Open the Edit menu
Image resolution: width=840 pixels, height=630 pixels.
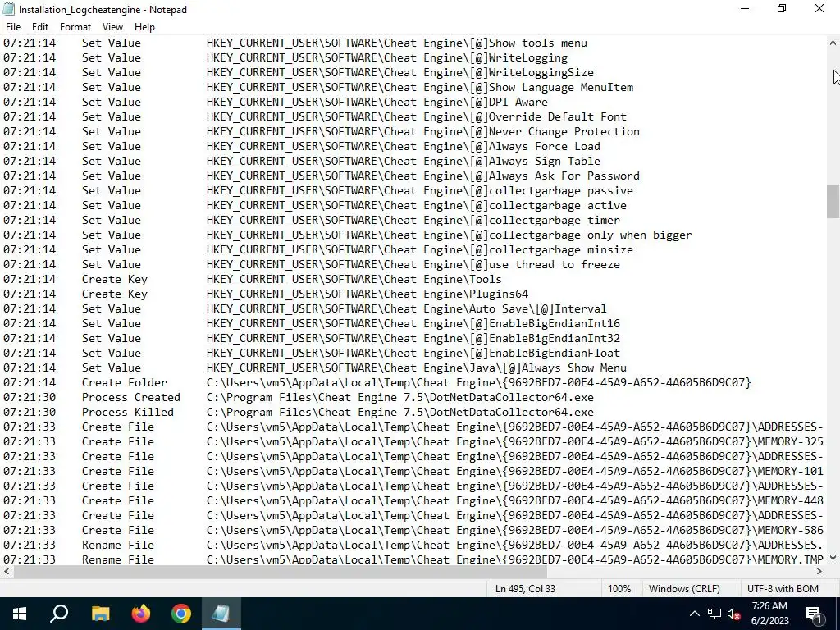[x=40, y=27]
